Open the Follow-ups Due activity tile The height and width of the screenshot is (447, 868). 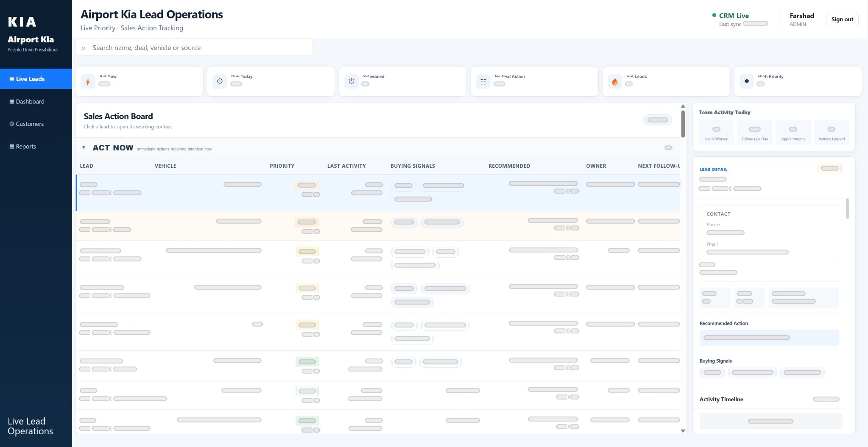(755, 133)
